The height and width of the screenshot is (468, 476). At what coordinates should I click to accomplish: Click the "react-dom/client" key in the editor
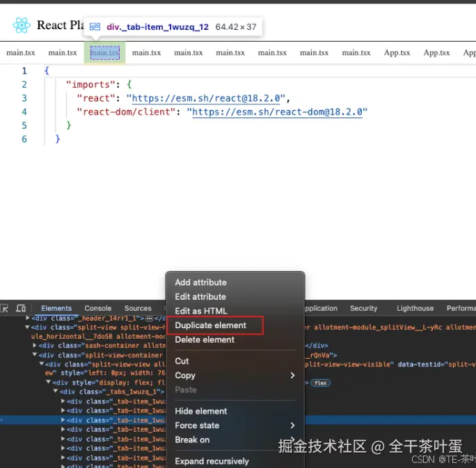point(126,112)
